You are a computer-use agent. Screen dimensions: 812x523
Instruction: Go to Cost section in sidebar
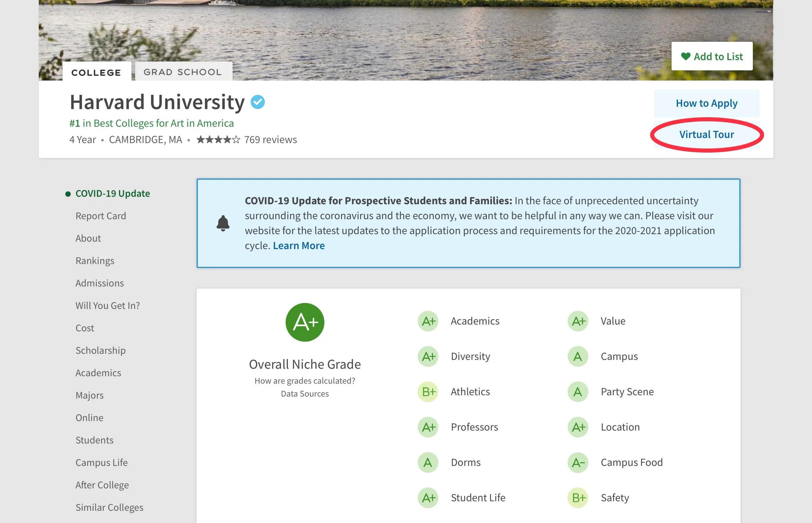tap(85, 328)
